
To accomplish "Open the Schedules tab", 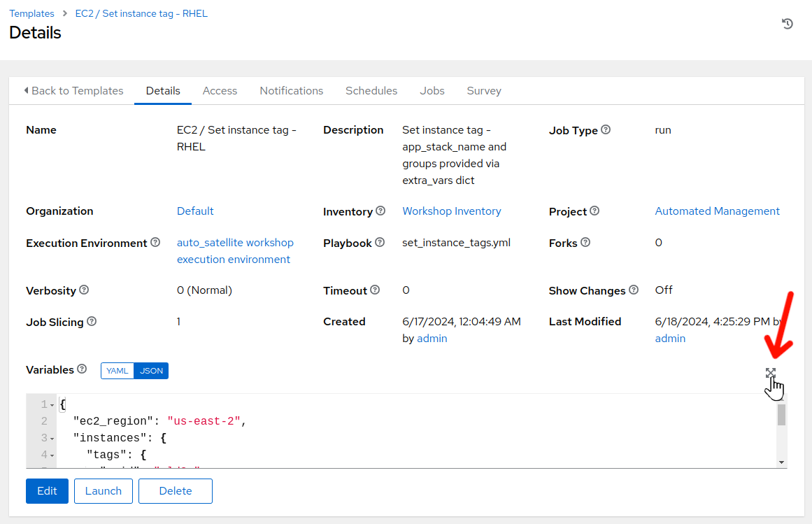I will (x=371, y=91).
